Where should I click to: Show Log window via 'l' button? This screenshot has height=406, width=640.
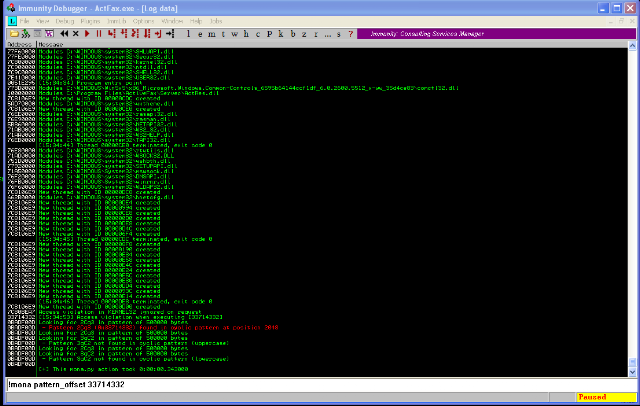click(x=188, y=34)
